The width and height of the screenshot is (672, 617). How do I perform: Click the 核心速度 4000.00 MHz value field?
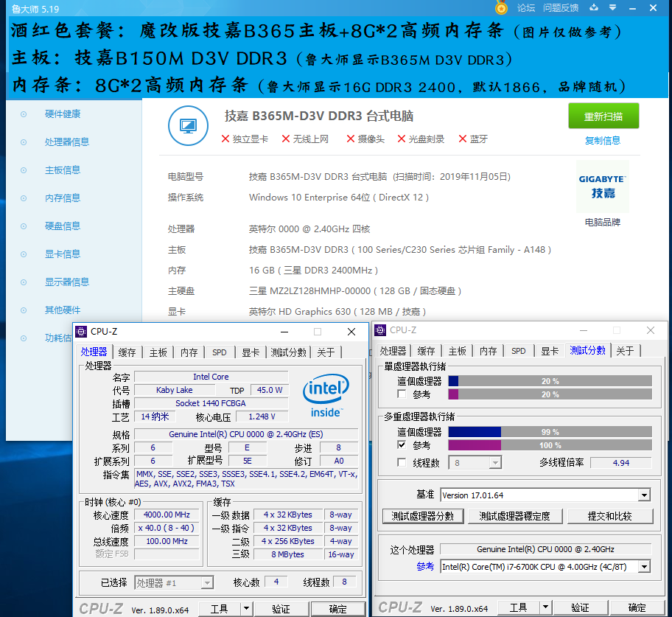pyautogui.click(x=167, y=515)
